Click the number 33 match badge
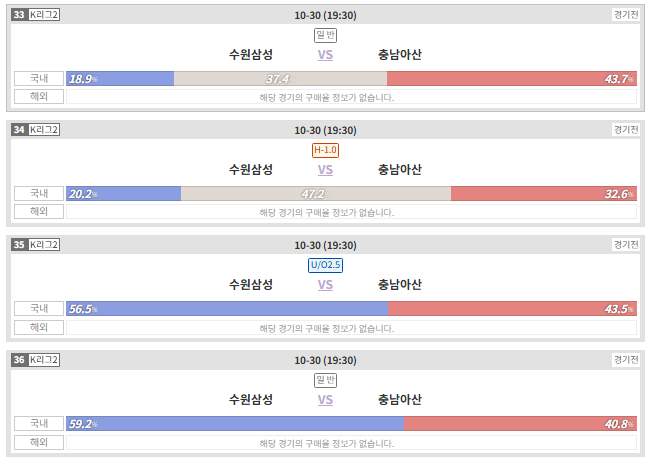 point(19,15)
